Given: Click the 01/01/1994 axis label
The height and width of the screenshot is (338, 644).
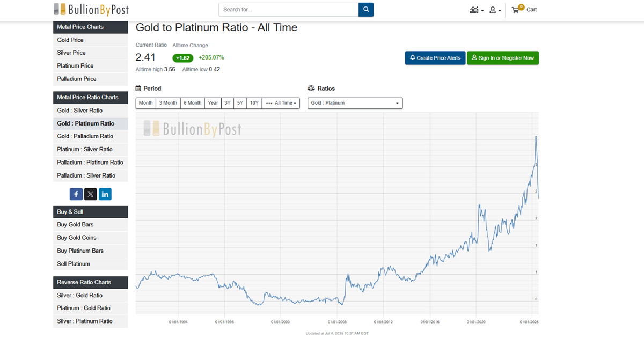Looking at the screenshot, I should tap(178, 322).
